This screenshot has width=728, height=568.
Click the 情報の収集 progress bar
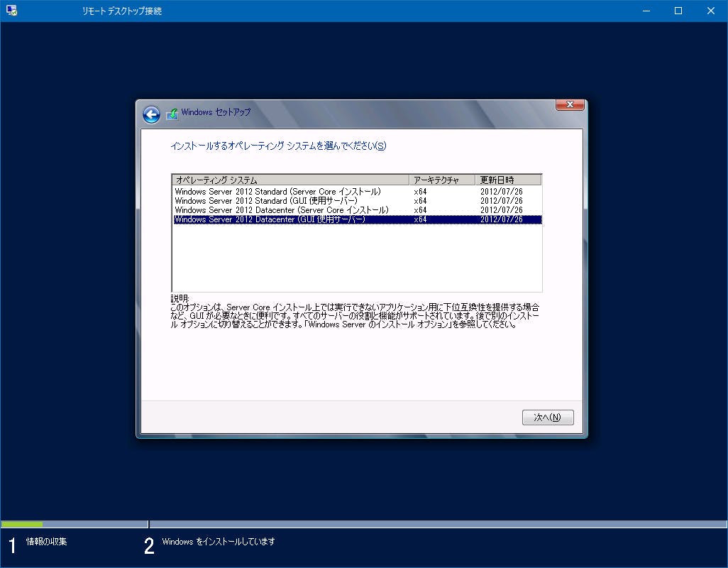(75, 524)
